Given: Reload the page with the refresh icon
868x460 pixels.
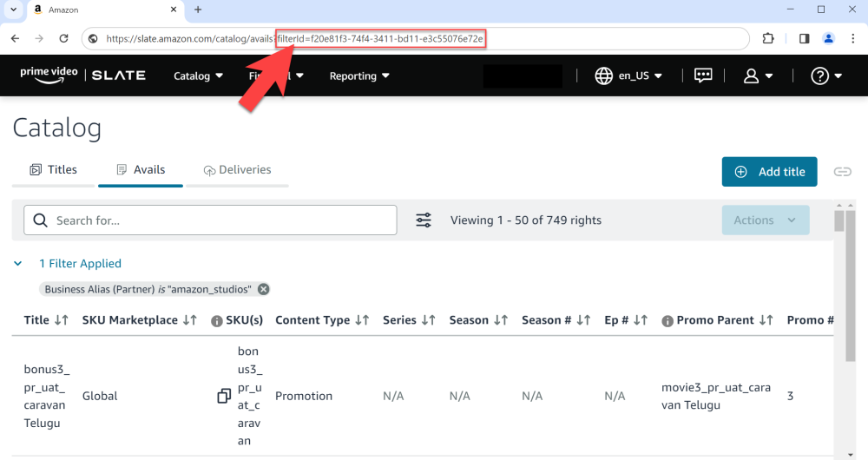Looking at the screenshot, I should click(63, 38).
